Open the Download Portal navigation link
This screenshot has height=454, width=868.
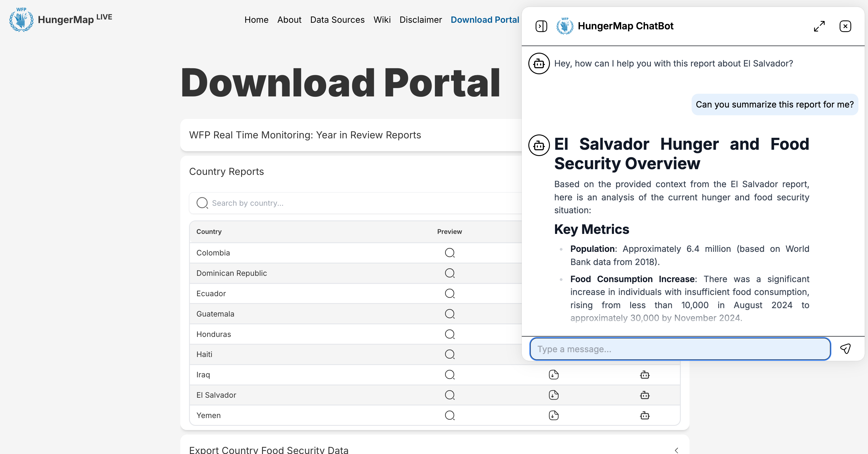click(x=485, y=19)
